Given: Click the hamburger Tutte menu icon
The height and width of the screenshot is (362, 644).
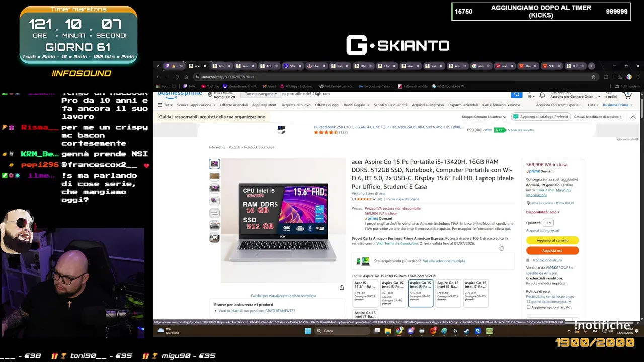Looking at the screenshot, I should [165, 105].
